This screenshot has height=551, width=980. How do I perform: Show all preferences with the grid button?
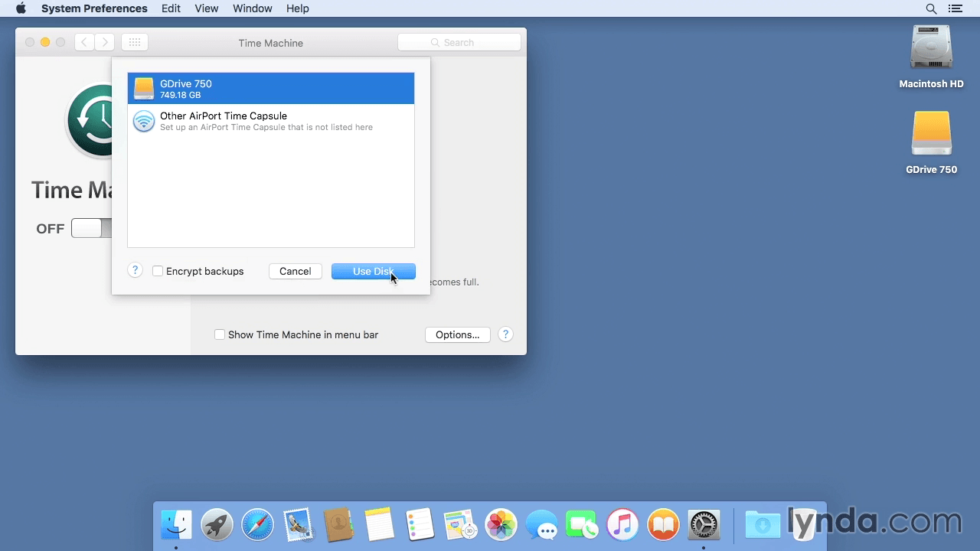(135, 43)
